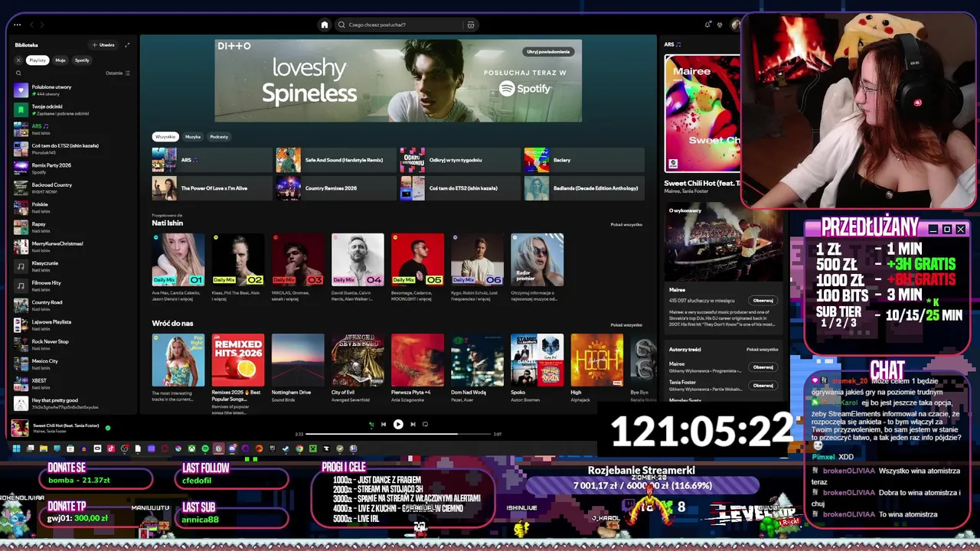Open the City of Evil album card

click(358, 367)
